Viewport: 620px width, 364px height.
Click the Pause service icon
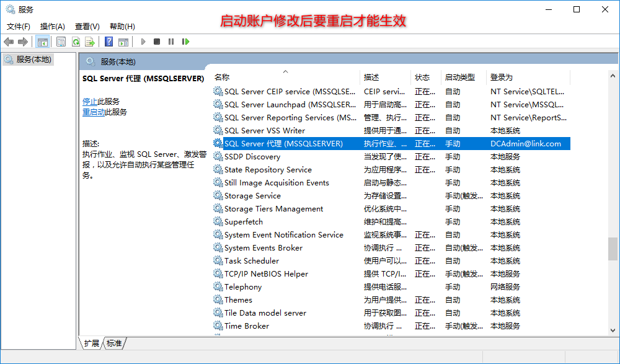(171, 42)
